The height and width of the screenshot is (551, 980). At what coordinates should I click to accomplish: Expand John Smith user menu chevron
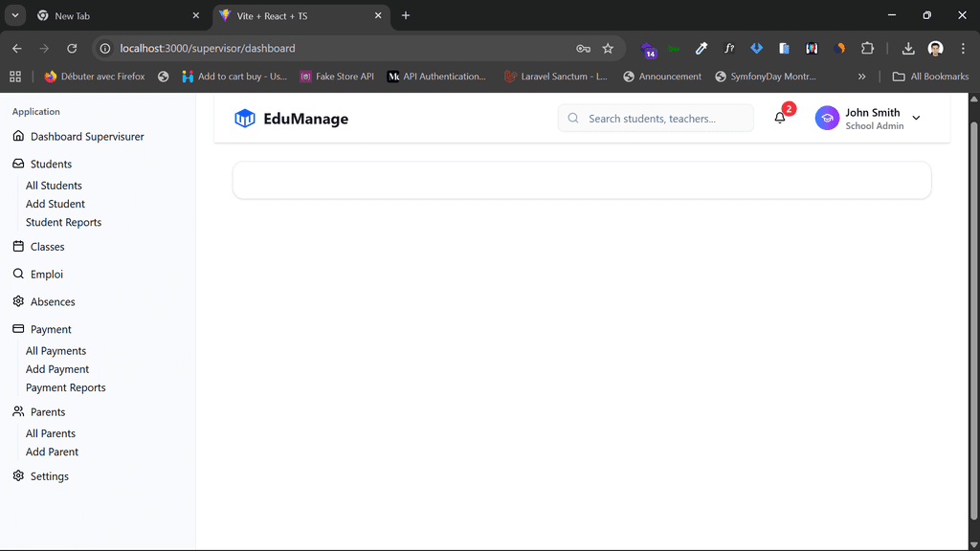coord(916,118)
